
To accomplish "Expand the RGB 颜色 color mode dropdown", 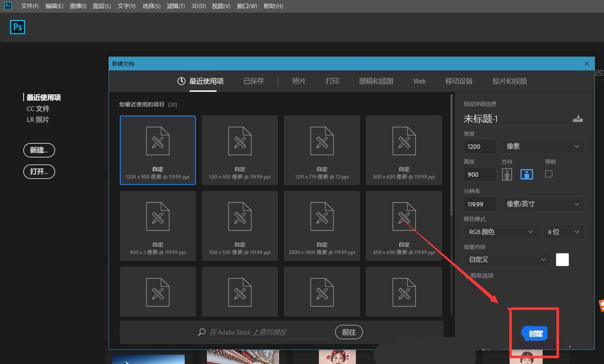I will point(501,232).
